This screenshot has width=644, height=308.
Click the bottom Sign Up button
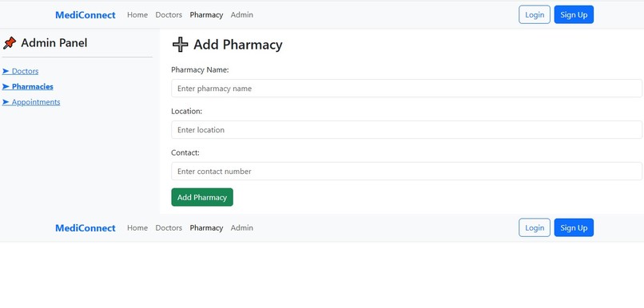pos(574,227)
